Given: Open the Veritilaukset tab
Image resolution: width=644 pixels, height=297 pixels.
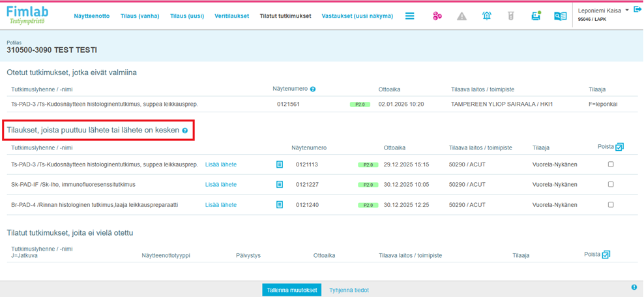Looking at the screenshot, I should pyautogui.click(x=231, y=16).
